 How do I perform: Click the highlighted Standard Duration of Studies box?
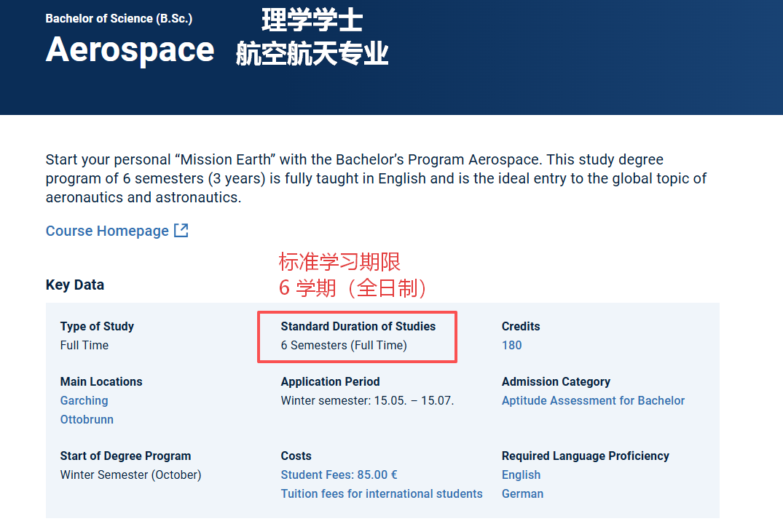(357, 336)
